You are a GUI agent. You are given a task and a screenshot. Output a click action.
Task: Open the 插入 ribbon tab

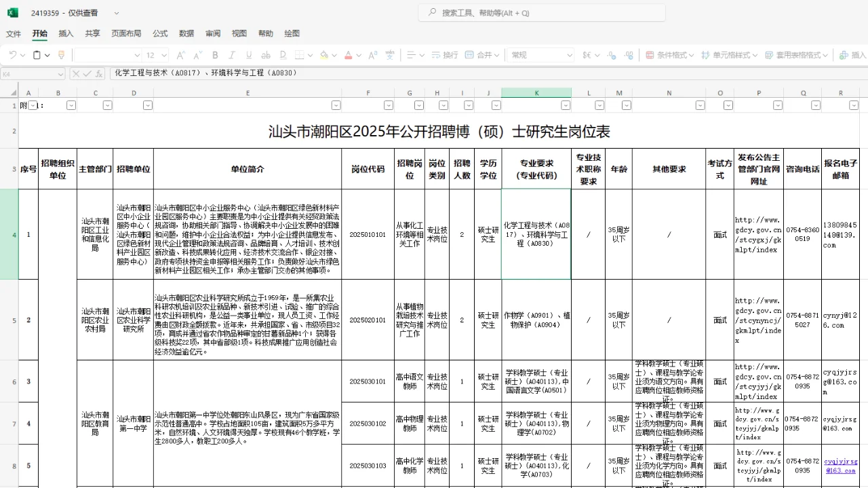click(x=66, y=33)
